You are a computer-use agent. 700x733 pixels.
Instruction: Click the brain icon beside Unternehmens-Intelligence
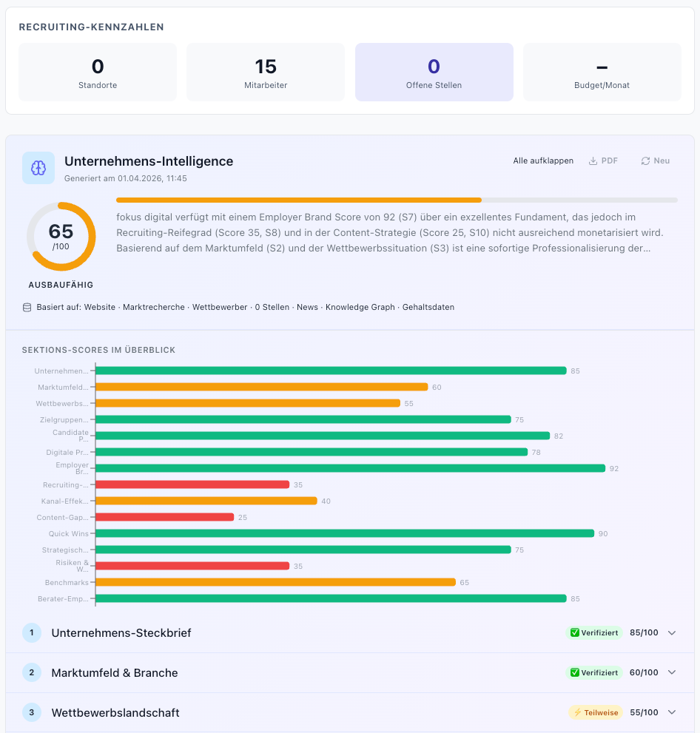click(38, 168)
